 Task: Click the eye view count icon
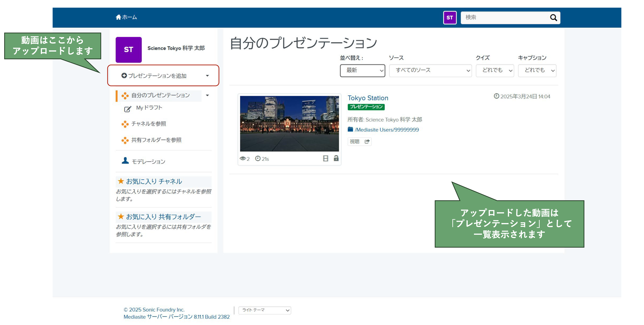[x=243, y=158]
